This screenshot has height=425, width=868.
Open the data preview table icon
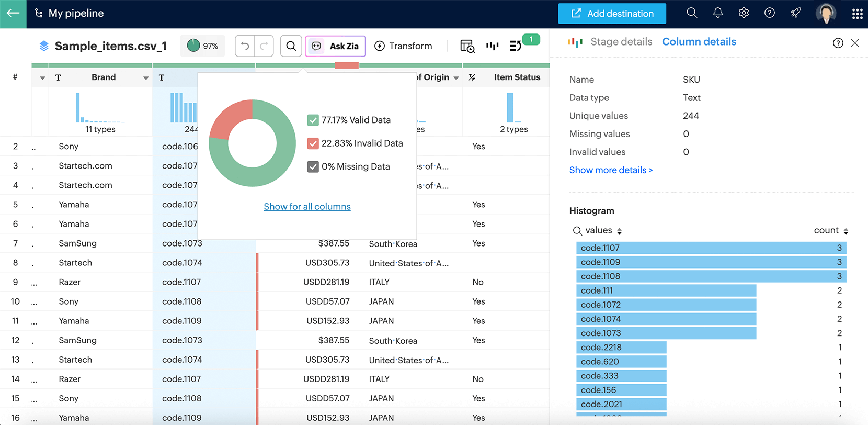[x=467, y=46]
